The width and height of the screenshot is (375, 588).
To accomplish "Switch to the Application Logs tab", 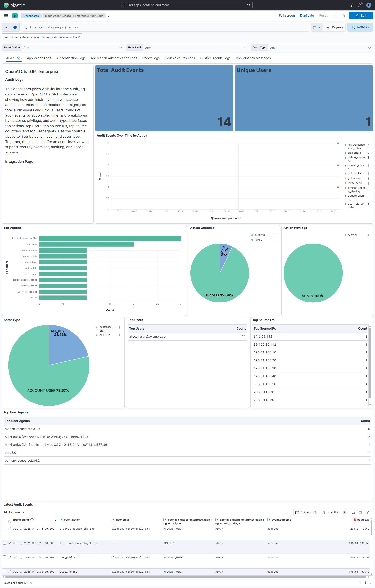I will coord(39,58).
